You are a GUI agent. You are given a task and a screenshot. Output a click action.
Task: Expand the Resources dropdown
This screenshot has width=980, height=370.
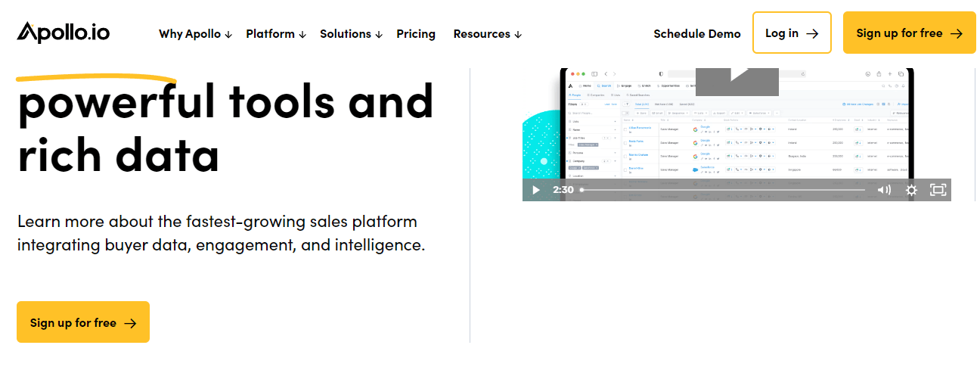tap(487, 34)
